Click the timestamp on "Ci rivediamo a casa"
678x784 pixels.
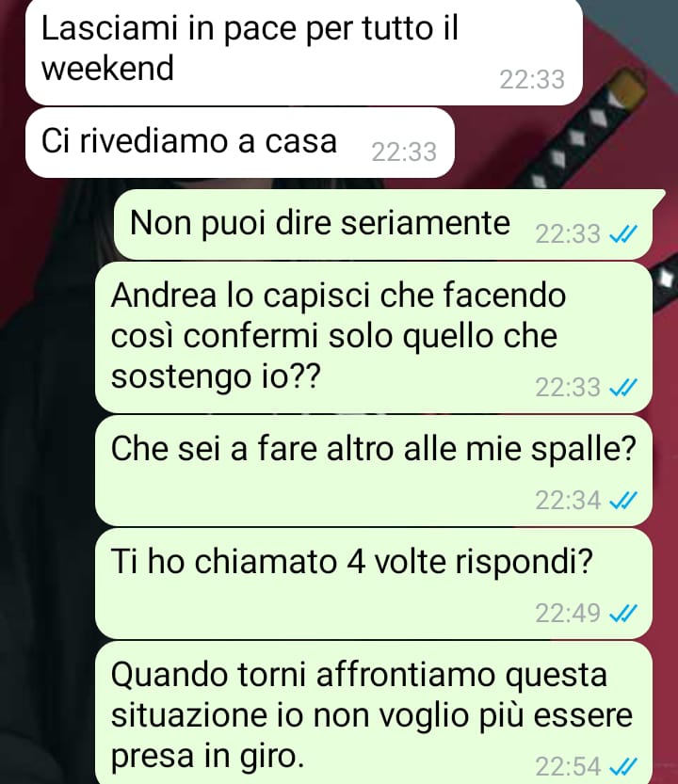tap(404, 152)
